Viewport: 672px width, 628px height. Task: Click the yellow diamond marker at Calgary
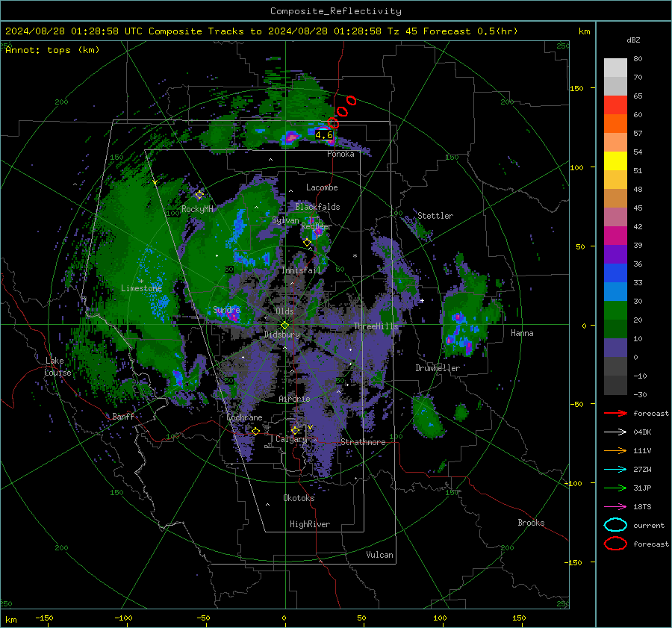(x=295, y=430)
